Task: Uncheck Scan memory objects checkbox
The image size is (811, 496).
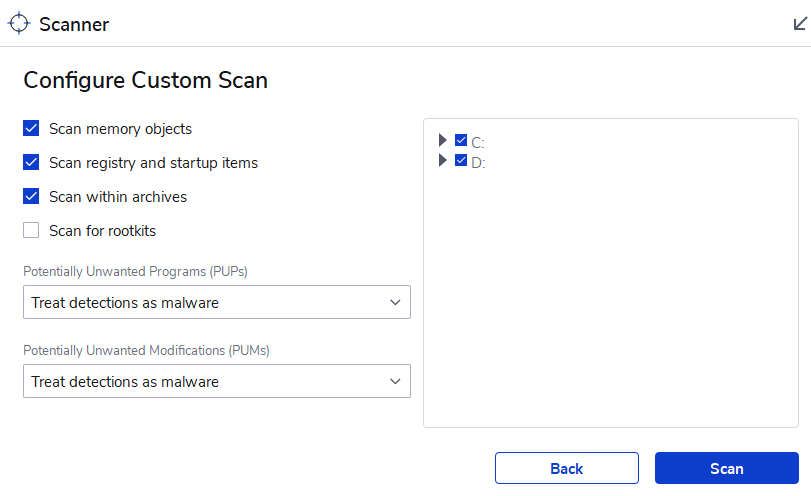Action: 31,129
